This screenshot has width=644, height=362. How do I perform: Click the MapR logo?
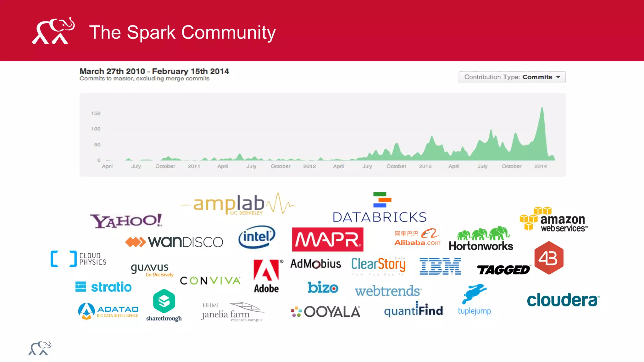tap(328, 239)
